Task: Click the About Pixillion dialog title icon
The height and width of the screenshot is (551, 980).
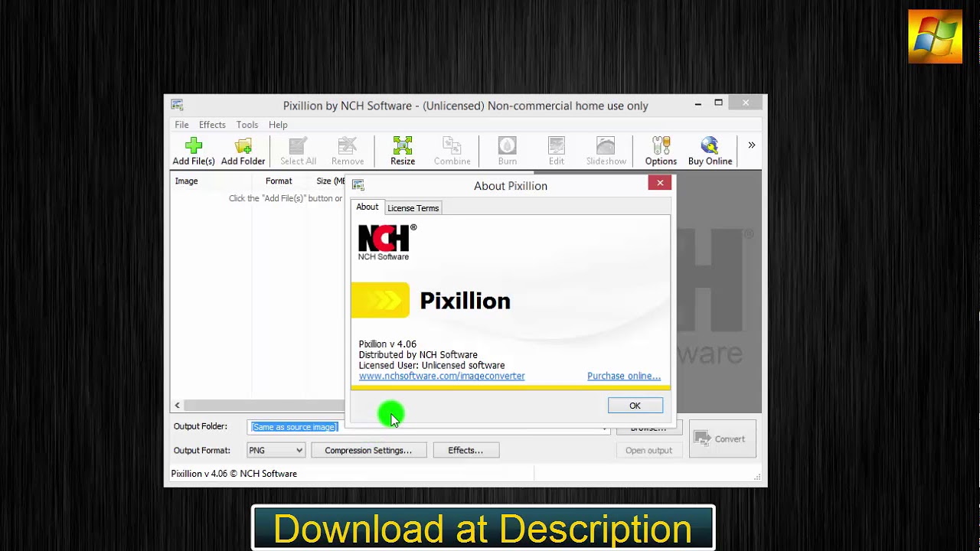Action: 358,185
